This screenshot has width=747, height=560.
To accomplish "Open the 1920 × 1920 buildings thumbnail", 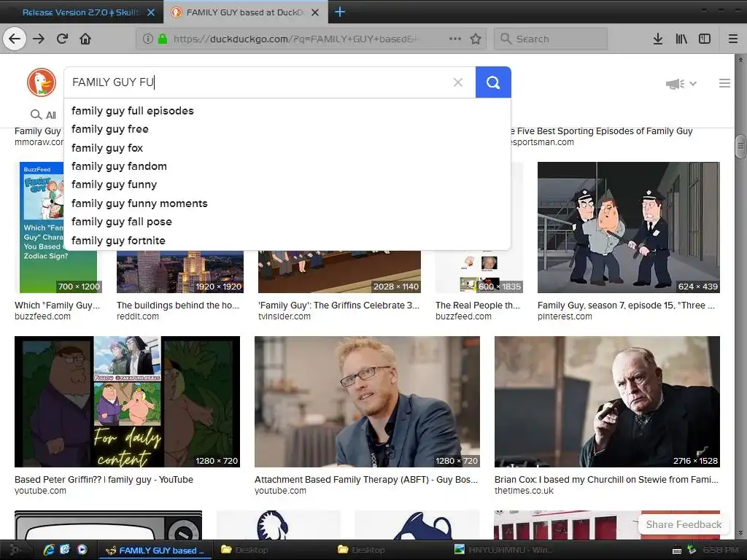I will click(x=180, y=271).
